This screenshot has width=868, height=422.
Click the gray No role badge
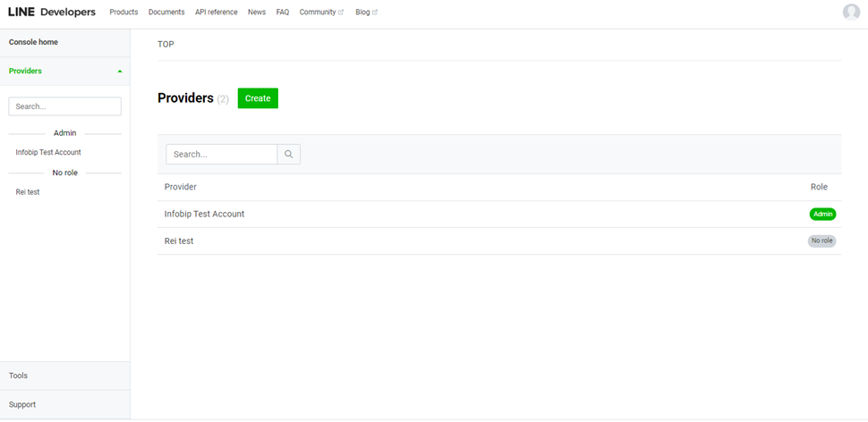click(821, 241)
